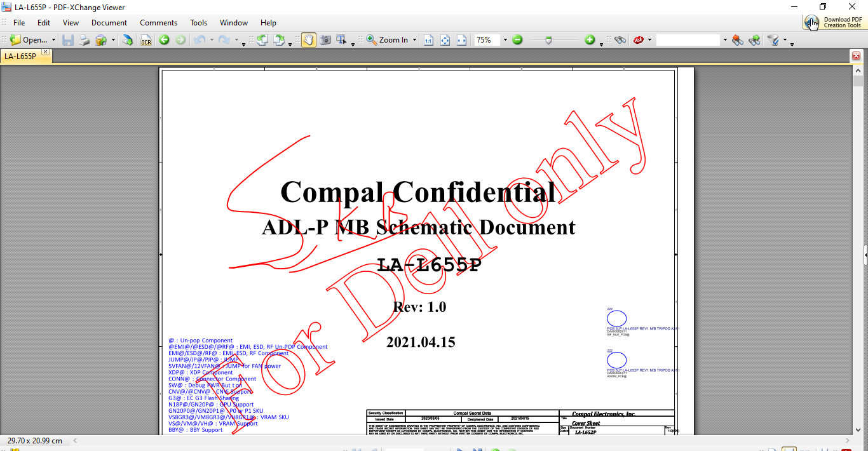Open the Undo history dropdown arrow
Image resolution: width=868 pixels, height=451 pixels.
pyautogui.click(x=212, y=40)
